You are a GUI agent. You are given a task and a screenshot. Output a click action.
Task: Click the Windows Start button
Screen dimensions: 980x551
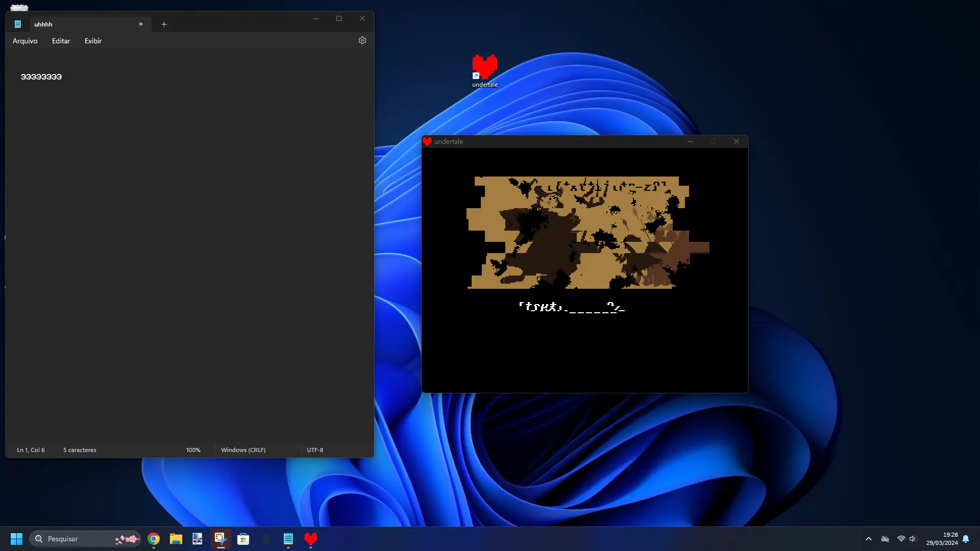click(16, 539)
